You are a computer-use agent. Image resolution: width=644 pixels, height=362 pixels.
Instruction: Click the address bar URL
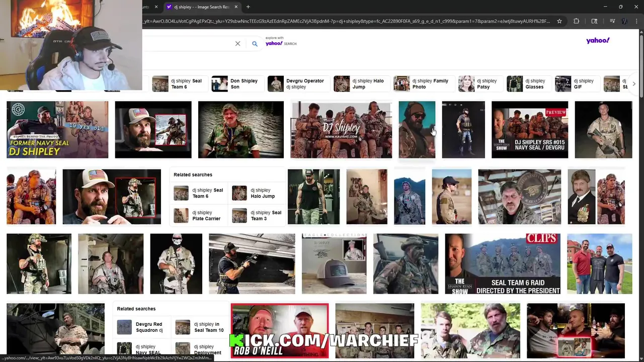347,21
